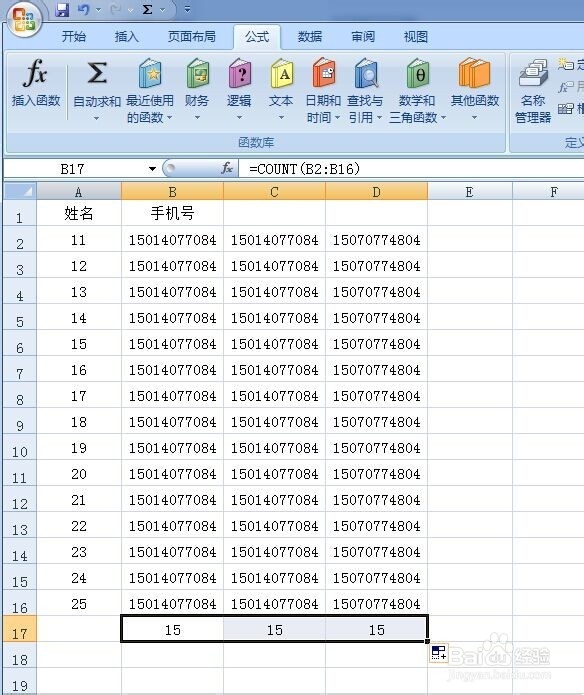The height and width of the screenshot is (695, 584).
Task: Click cell B17 showing count 15
Action: click(172, 629)
